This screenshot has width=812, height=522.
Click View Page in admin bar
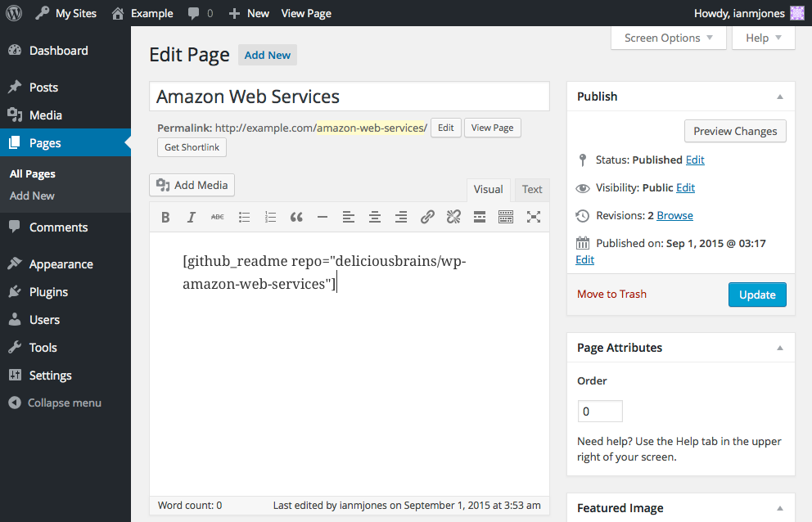(x=306, y=13)
